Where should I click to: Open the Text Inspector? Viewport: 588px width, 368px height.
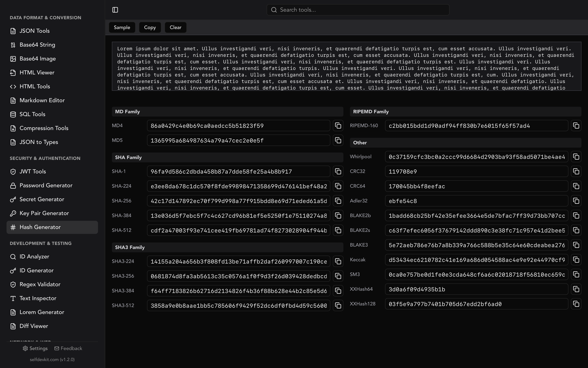[52, 298]
